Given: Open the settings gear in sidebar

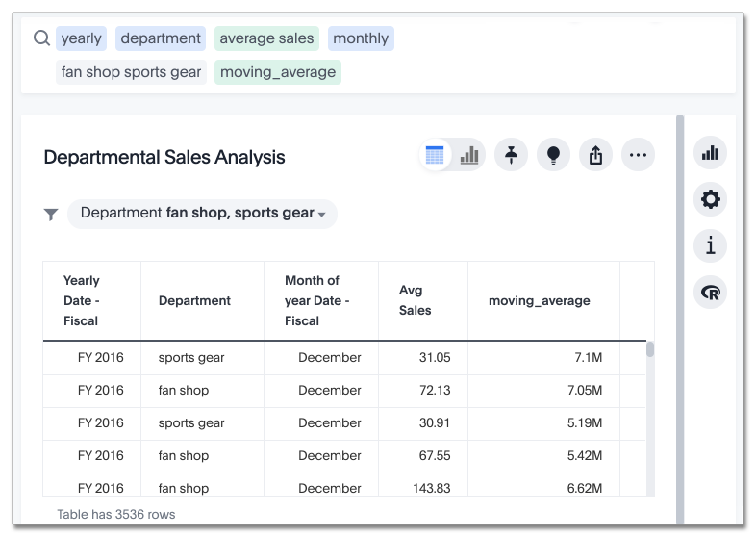Looking at the screenshot, I should click(x=710, y=199).
